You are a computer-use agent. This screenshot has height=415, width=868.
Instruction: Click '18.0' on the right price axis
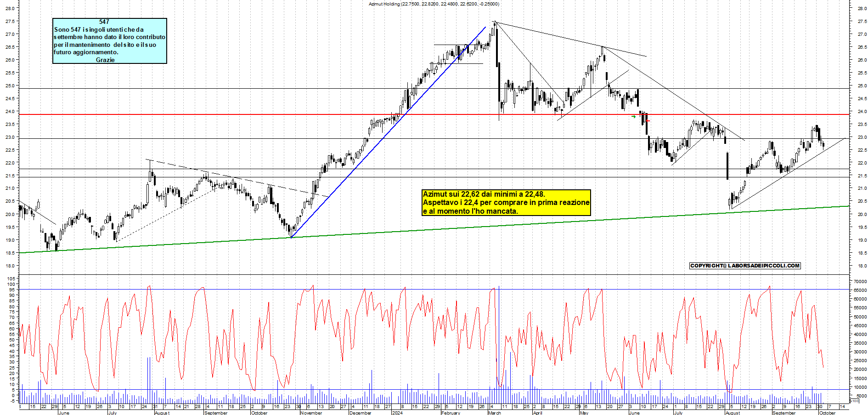[862, 266]
